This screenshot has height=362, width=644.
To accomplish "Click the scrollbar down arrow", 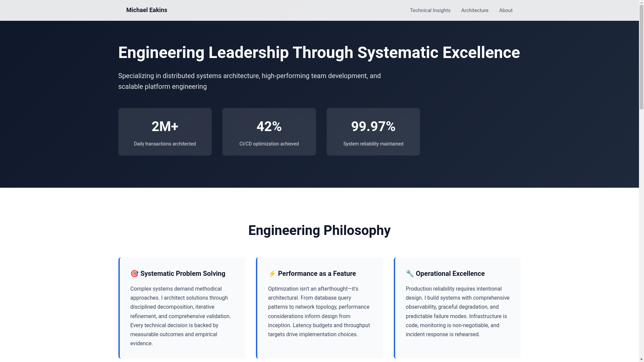I will (x=641, y=359).
